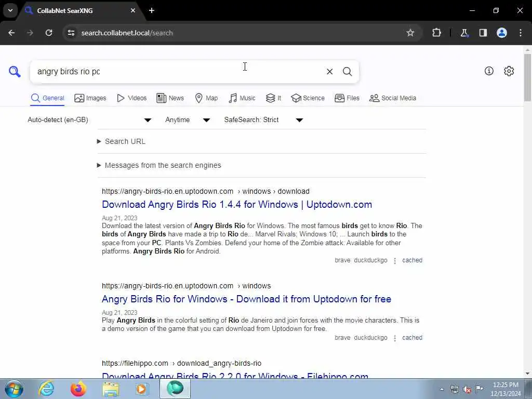Click the SearXNG magnifier logo
The image size is (532, 399).
pos(15,72)
